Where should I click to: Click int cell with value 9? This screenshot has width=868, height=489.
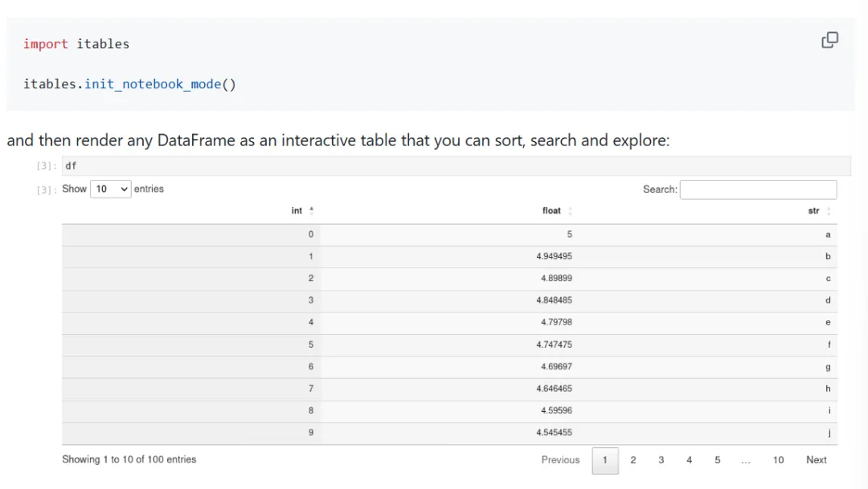pyautogui.click(x=310, y=432)
